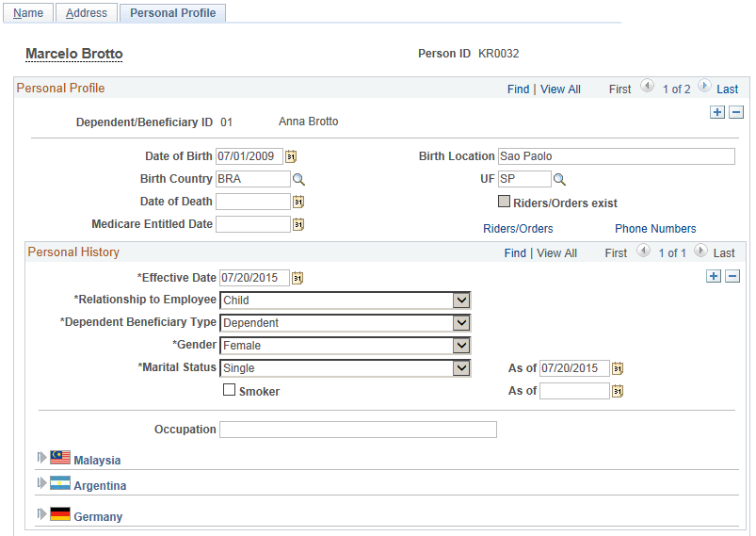Click the Occupation field
Screen dimensions: 756x536
click(358, 430)
